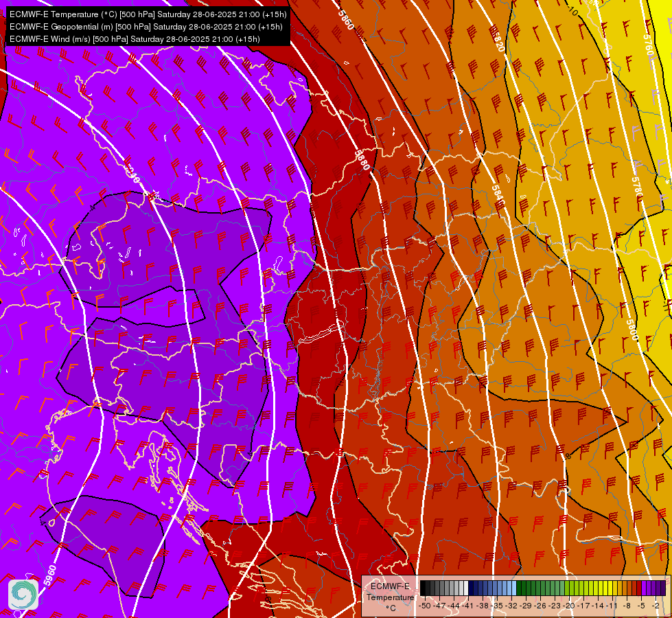Viewport: 672px width, 618px height.
Task: Click the -32 legend tick label
Action: coord(511,606)
